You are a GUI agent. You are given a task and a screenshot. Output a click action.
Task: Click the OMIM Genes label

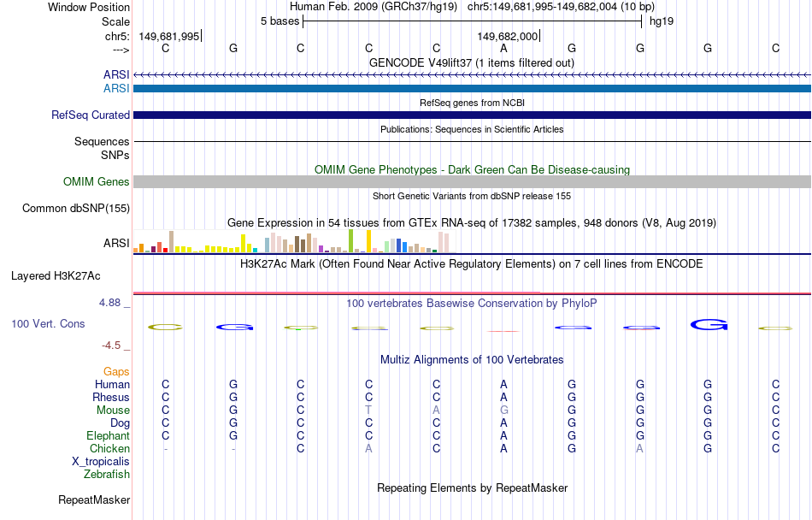96,182
